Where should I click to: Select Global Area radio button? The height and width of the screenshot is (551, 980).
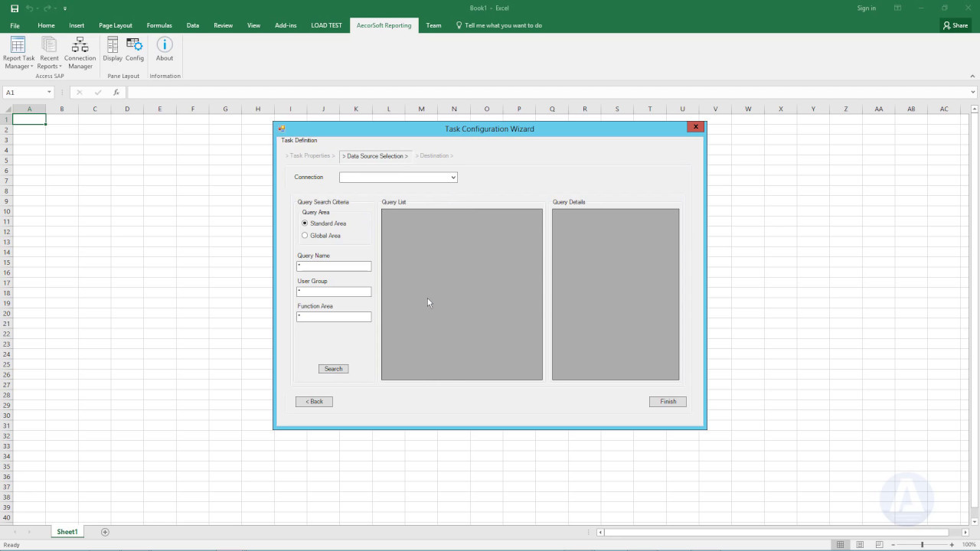(x=305, y=236)
